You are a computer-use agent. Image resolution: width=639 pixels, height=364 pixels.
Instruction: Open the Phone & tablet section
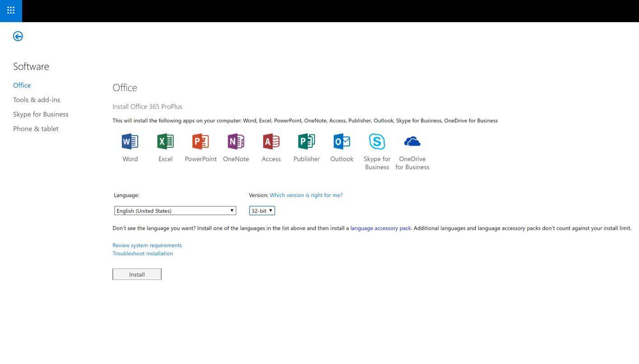(x=36, y=128)
